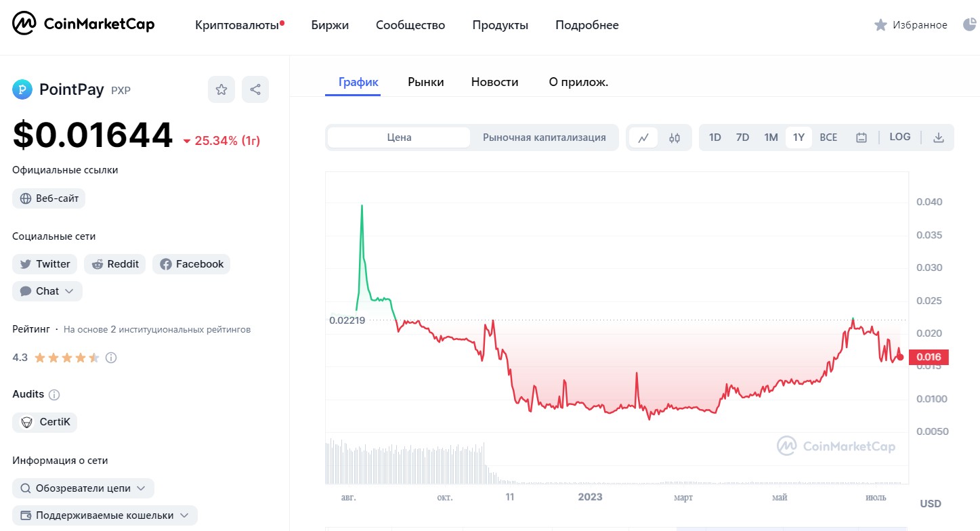Set chart range to 1Y
980x531 pixels.
coord(798,137)
